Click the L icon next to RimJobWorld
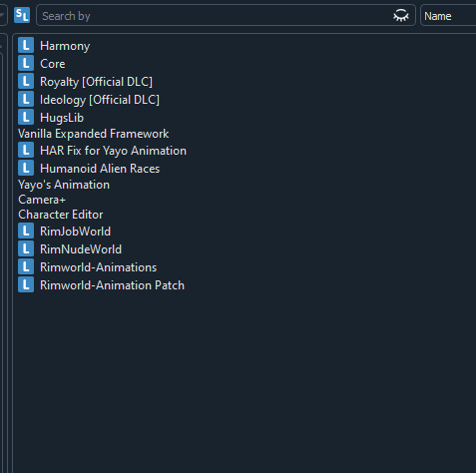Viewport: 476px width, 473px height. pos(26,231)
